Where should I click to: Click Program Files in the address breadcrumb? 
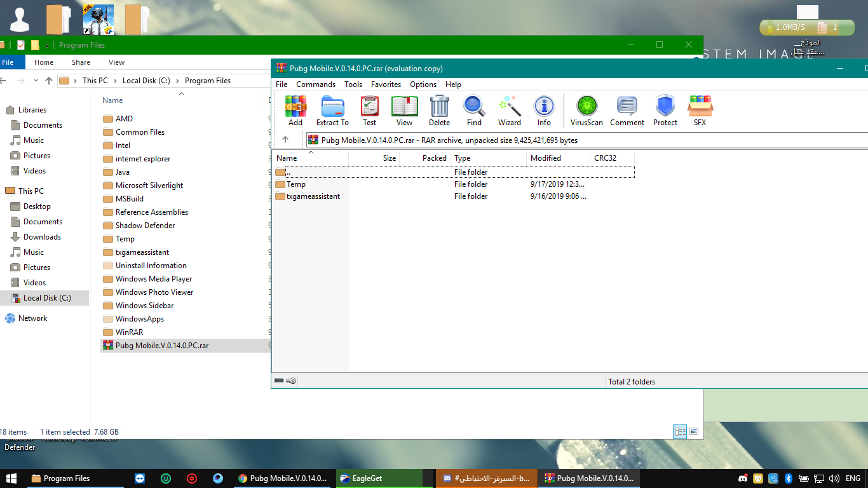[x=207, y=81]
